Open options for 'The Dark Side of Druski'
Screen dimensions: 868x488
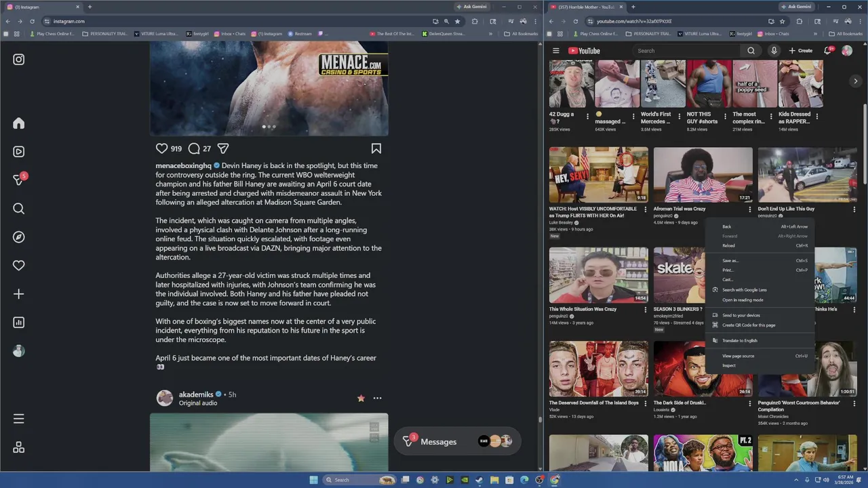(749, 403)
